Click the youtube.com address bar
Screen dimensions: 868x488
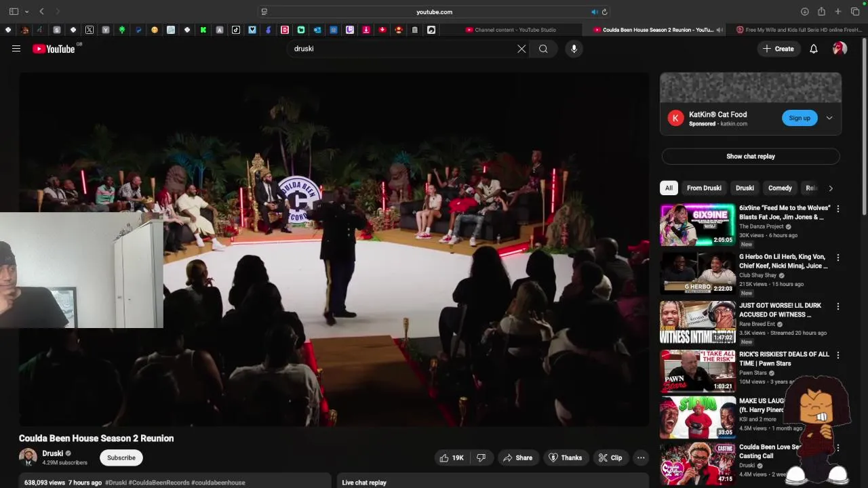[x=434, y=12]
